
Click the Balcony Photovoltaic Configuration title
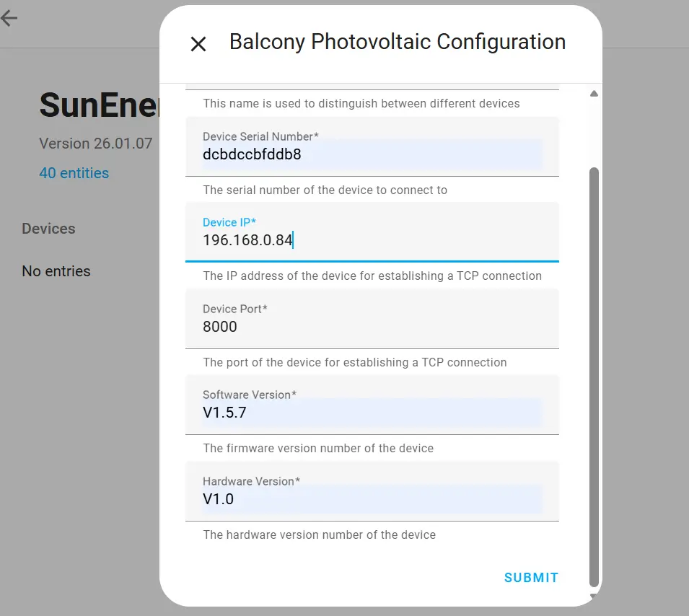click(x=397, y=42)
